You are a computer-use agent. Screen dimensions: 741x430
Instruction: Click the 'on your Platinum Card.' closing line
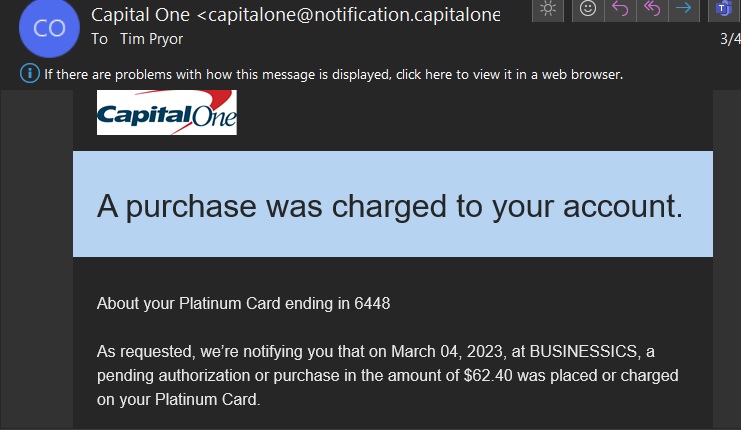pos(179,400)
